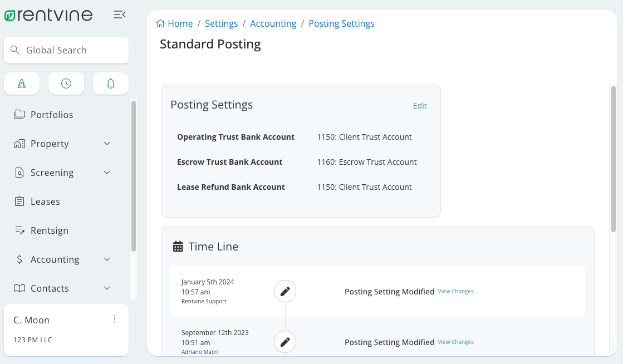Click the pencil icon on the January 5th entry

[284, 291]
